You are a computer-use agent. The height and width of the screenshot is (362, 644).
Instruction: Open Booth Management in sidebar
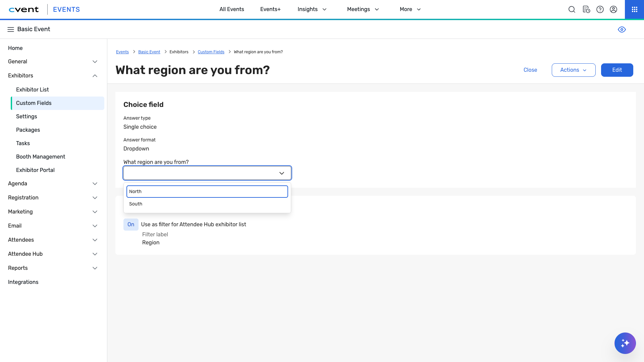[x=41, y=157]
